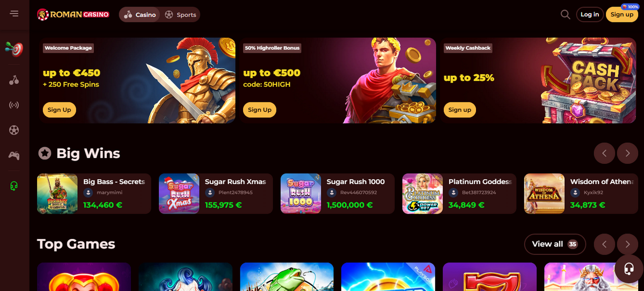Open the Sugar Rush 1000 big win thumbnail

pos(301,194)
